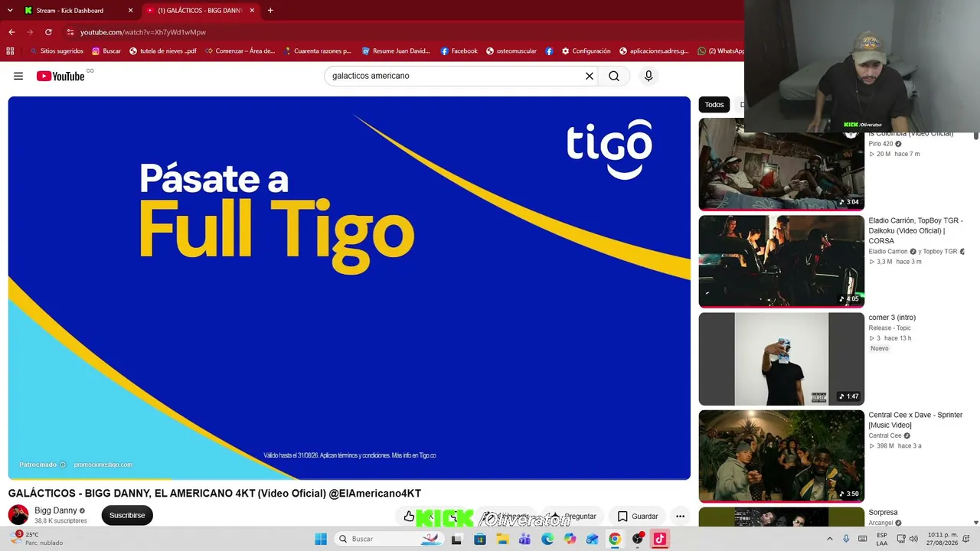Run search with the magnifier button

click(x=614, y=76)
